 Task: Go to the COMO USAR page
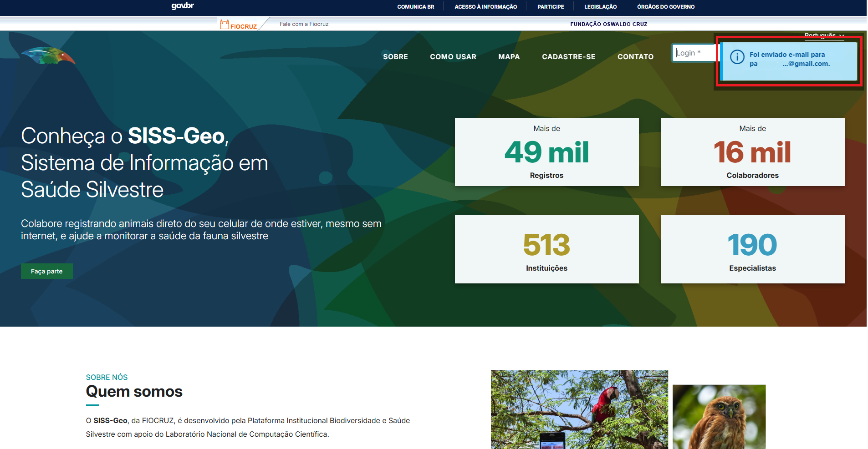453,57
